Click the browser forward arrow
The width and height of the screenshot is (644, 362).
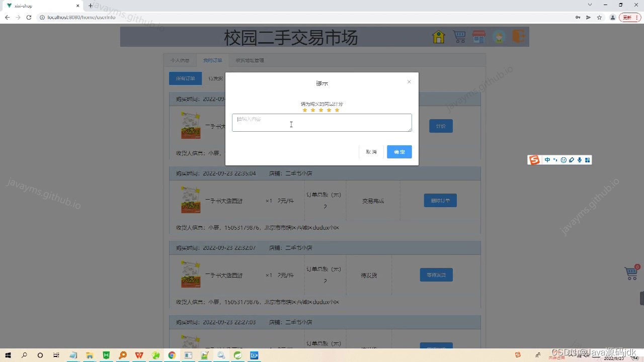click(x=18, y=17)
